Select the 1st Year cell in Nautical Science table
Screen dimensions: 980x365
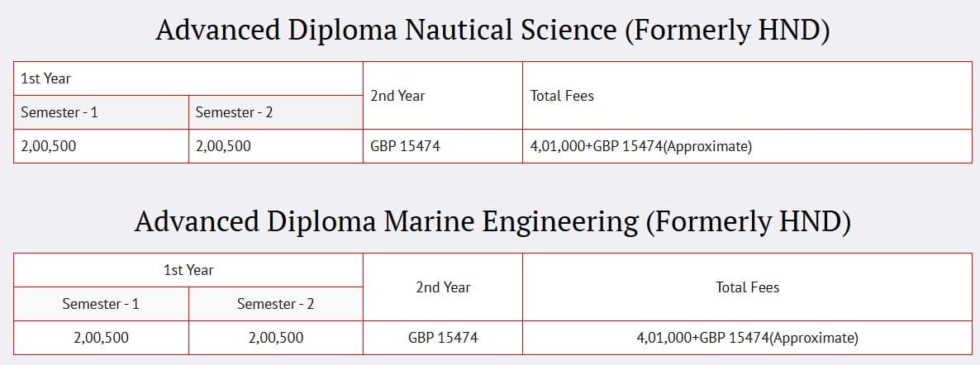pos(46,79)
